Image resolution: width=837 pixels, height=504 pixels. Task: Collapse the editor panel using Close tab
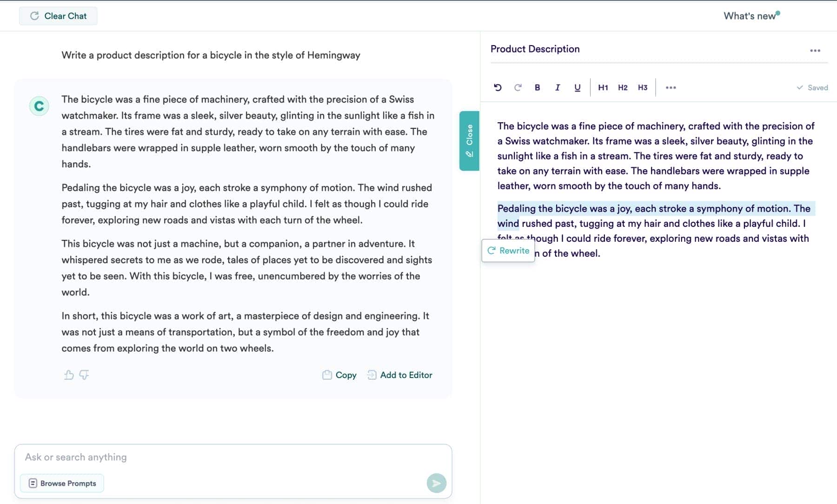point(468,139)
